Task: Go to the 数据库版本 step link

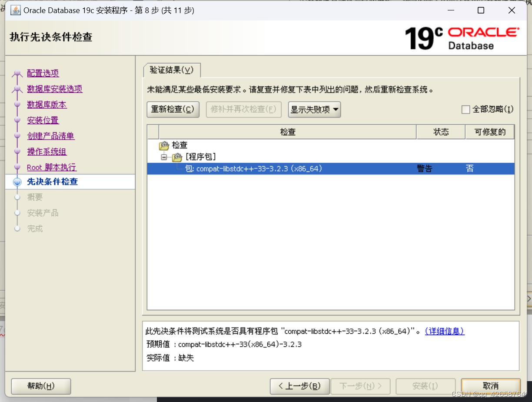Action: (47, 105)
